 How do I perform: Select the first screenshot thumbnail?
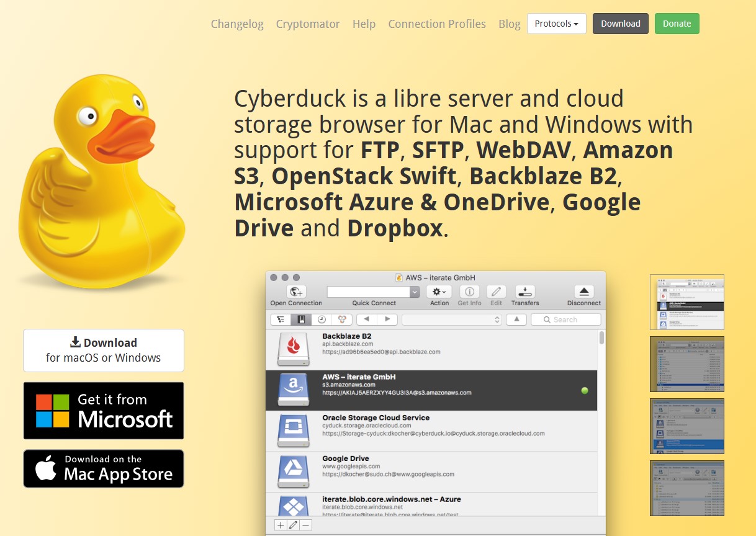pyautogui.click(x=687, y=302)
